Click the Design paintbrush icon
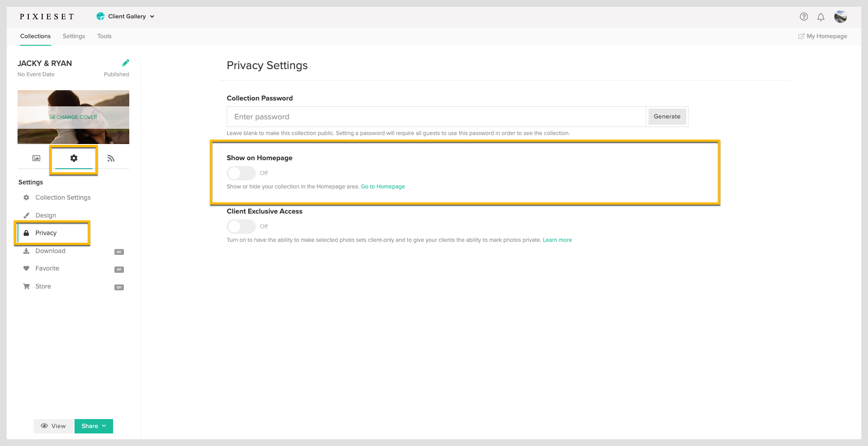The height and width of the screenshot is (446, 868). 26,215
